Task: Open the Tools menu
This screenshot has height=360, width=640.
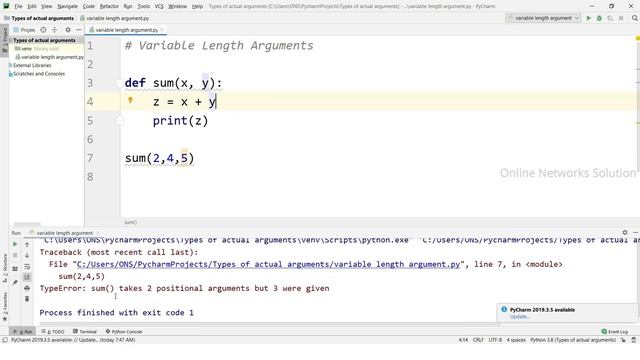Action: (144, 6)
